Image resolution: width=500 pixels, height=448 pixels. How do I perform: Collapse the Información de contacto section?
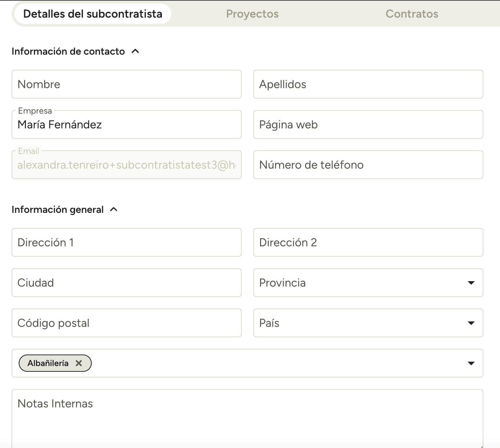coord(135,51)
